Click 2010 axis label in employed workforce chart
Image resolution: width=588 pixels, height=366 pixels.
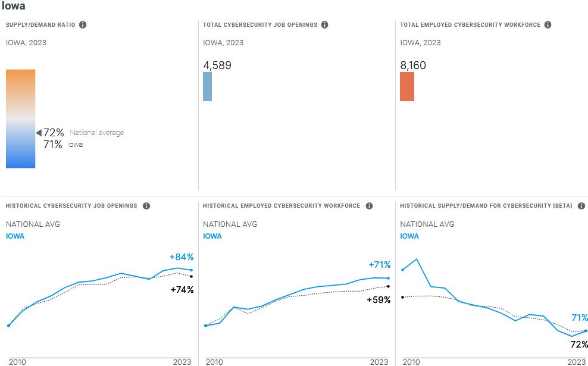[x=215, y=362]
